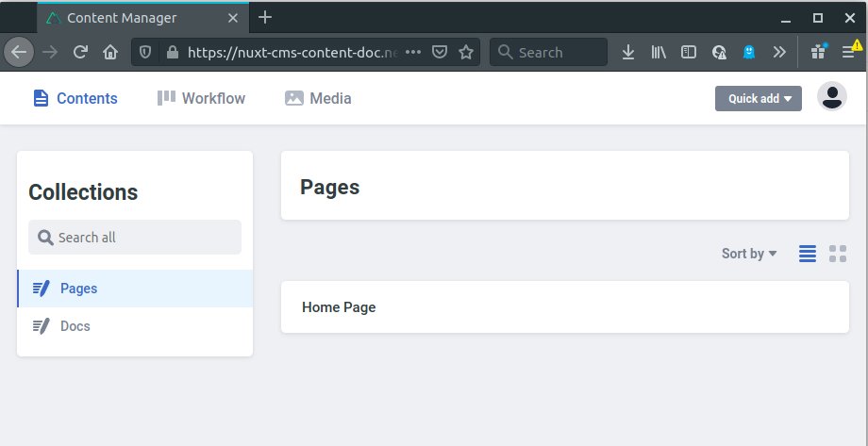Screen dimensions: 868x446
Task: Expand the Sort by dropdown
Action: (x=749, y=253)
